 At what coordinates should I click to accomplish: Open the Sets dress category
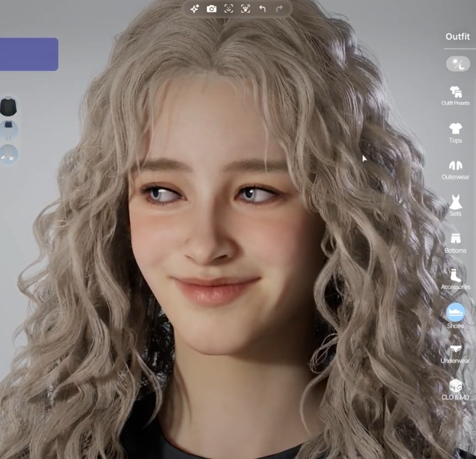click(x=455, y=206)
